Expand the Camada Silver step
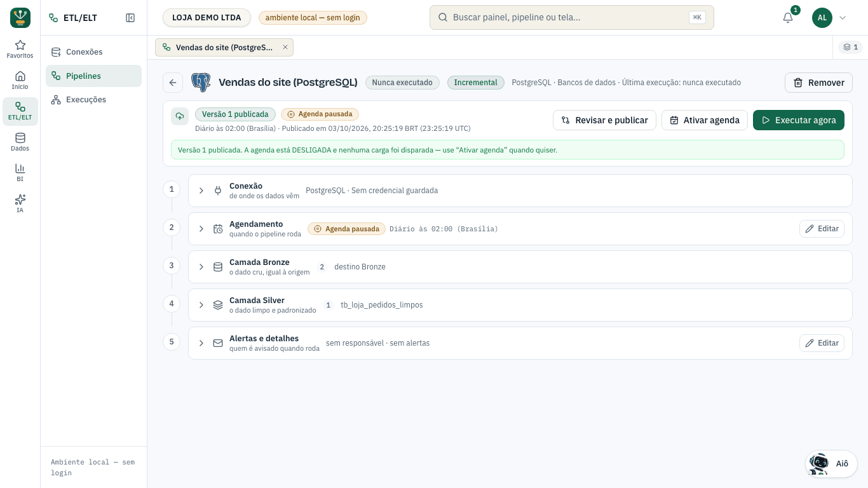The image size is (868, 488). [201, 305]
